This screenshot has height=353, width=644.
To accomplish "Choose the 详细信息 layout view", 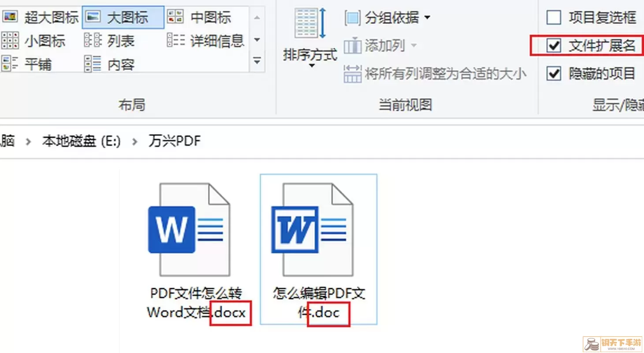I will click(x=205, y=41).
